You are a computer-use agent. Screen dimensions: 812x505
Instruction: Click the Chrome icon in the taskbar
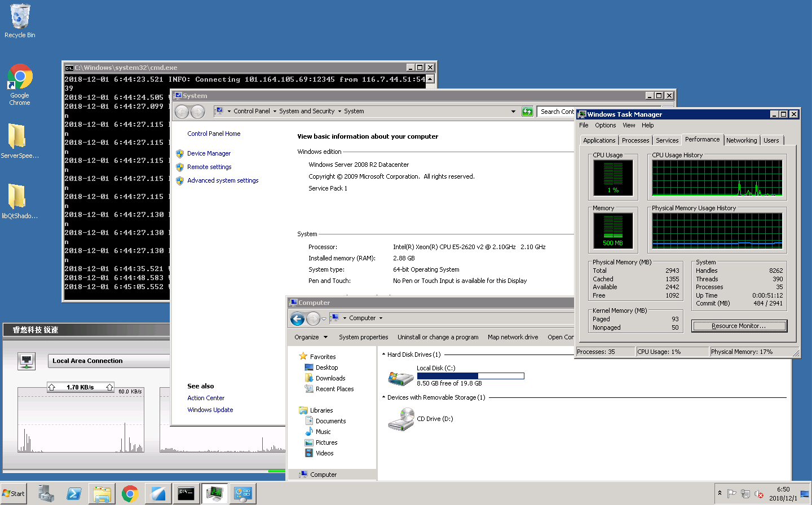(130, 494)
